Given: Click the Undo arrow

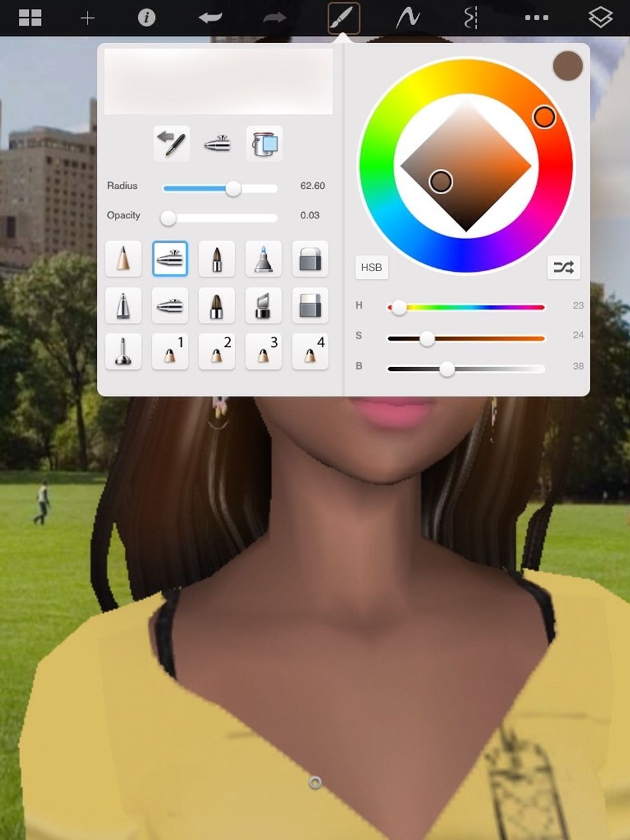Looking at the screenshot, I should 212,18.
